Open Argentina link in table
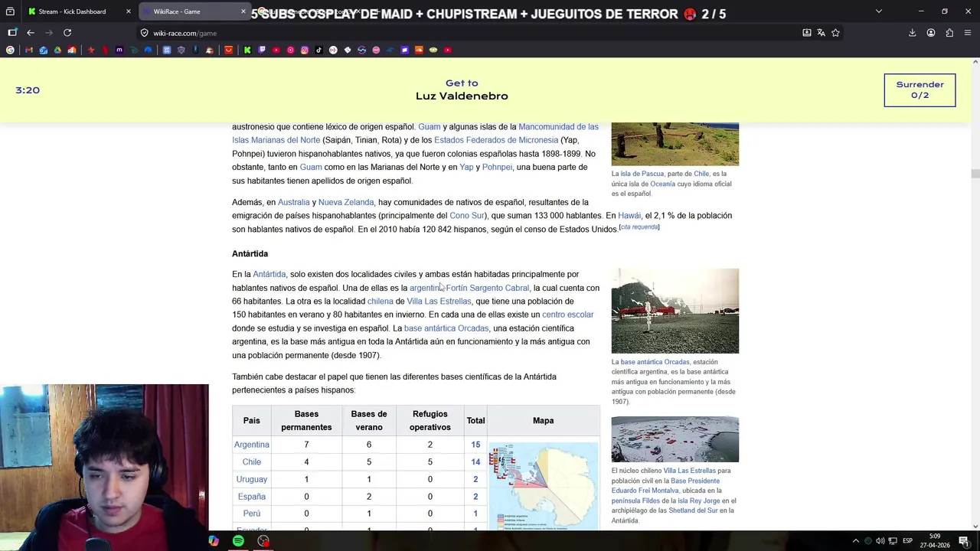The image size is (980, 551). (251, 445)
